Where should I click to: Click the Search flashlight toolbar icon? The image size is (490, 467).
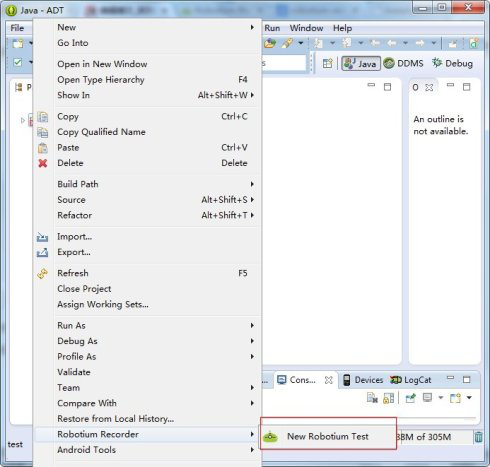[x=287, y=43]
